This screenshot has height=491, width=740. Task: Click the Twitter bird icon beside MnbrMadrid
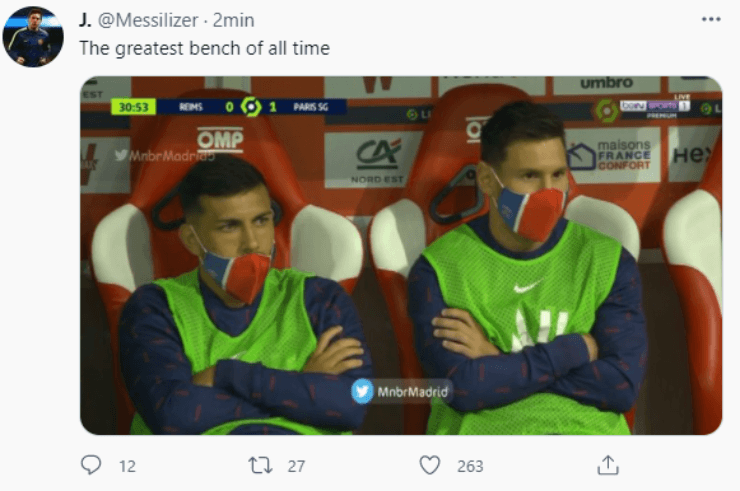[x=362, y=391]
